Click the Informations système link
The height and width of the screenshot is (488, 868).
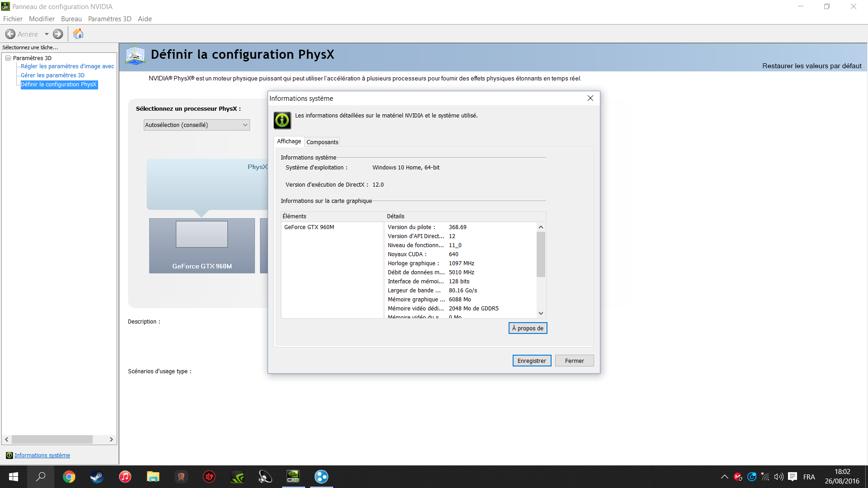point(42,455)
